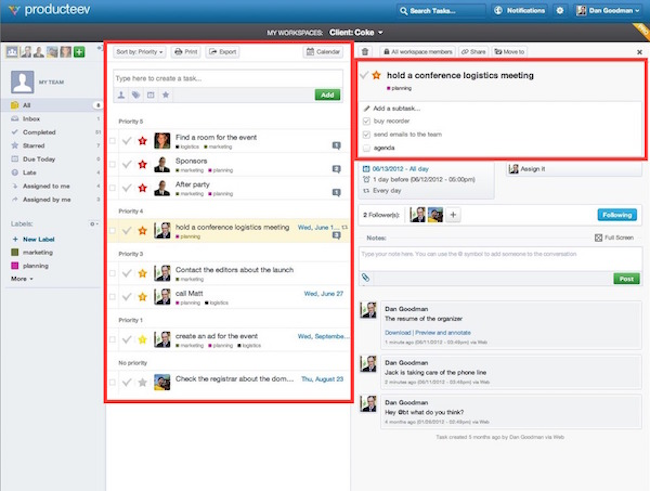The width and height of the screenshot is (650, 491).
Task: Expand 'More' under the Labels section
Action: [x=22, y=279]
